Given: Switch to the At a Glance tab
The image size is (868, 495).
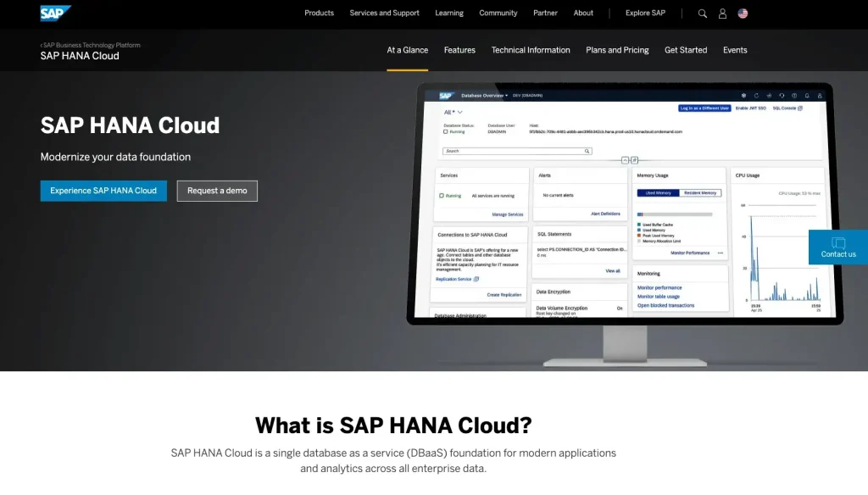Looking at the screenshot, I should click(407, 50).
